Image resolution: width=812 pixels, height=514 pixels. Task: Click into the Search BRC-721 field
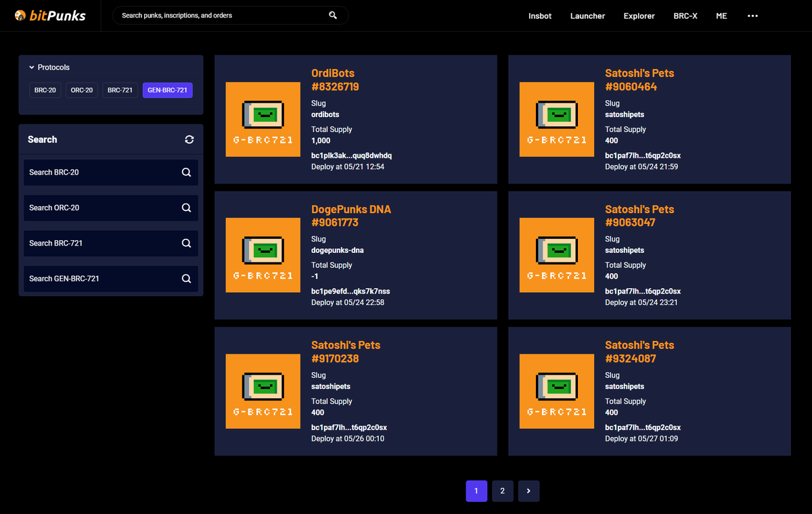pyautogui.click(x=111, y=243)
